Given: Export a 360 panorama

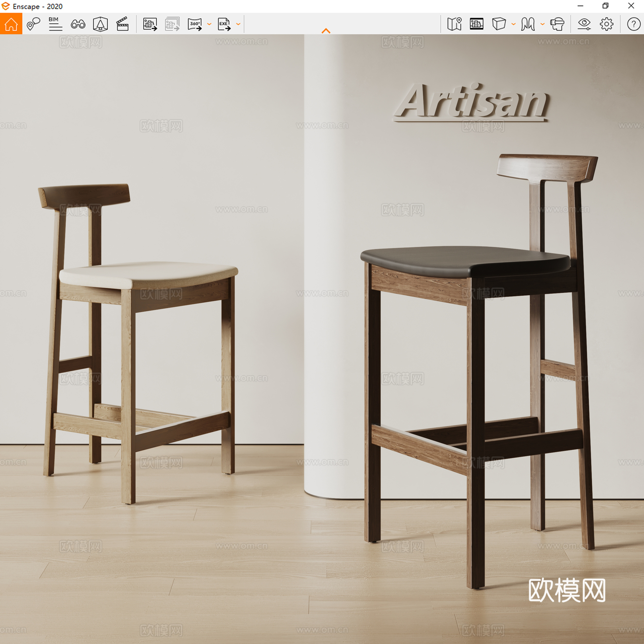Looking at the screenshot, I should pyautogui.click(x=195, y=24).
